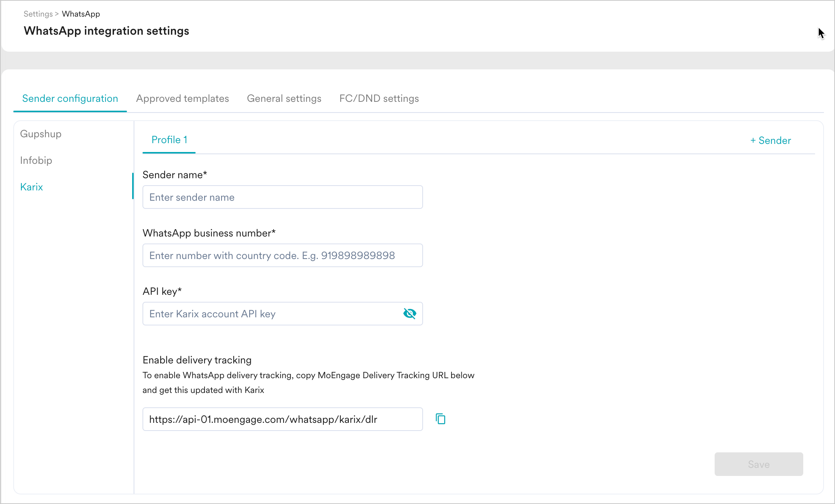835x504 pixels.
Task: Select the copy icon beside the Karix DLR link
Action: [440, 419]
